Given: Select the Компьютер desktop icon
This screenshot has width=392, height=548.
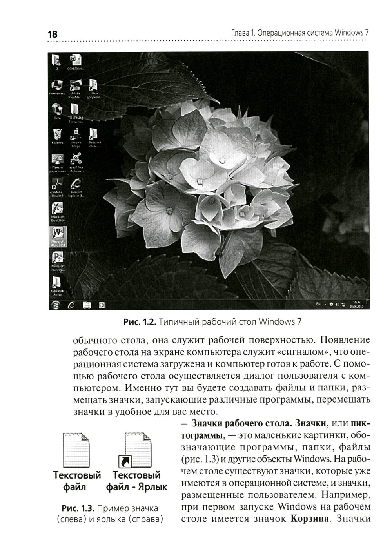Looking at the screenshot, I should pyautogui.click(x=58, y=85).
